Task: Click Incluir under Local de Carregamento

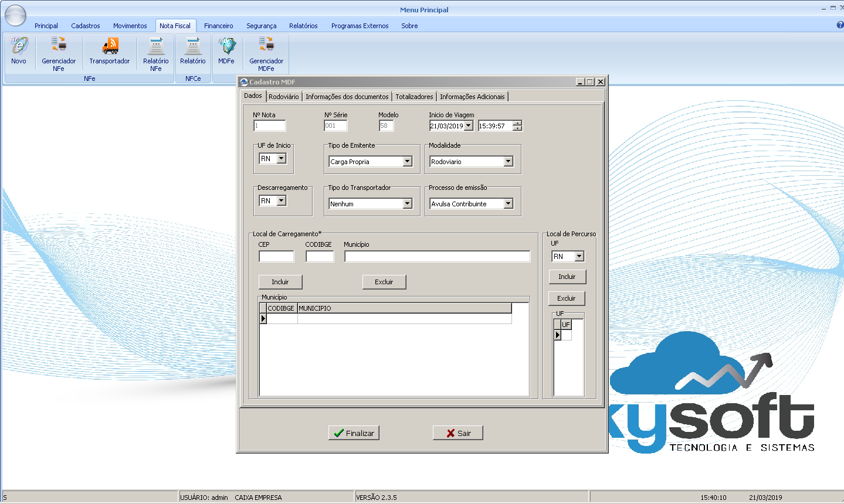Action: pos(280,282)
